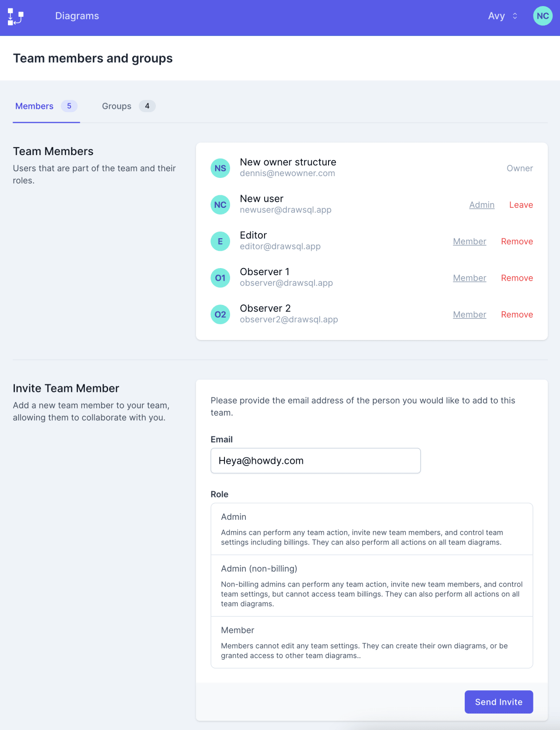560x730 pixels.
Task: Click the Role field label
Action: click(x=219, y=494)
